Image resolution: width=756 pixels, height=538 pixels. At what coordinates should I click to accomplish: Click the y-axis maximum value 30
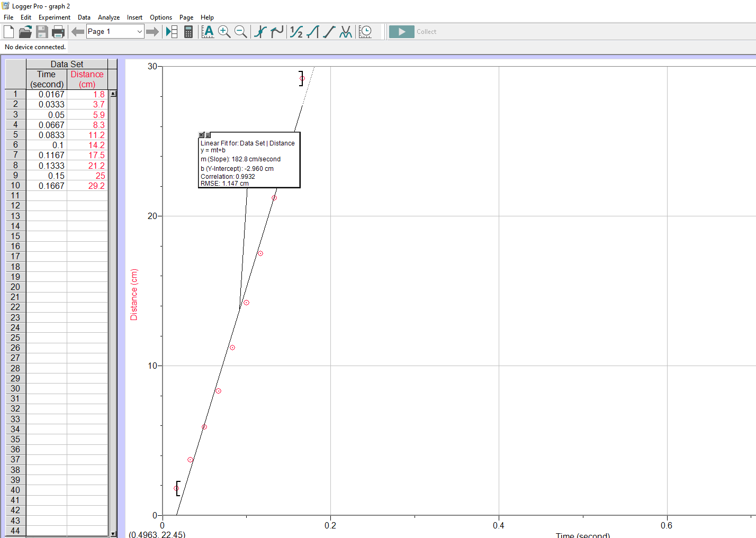pos(152,66)
